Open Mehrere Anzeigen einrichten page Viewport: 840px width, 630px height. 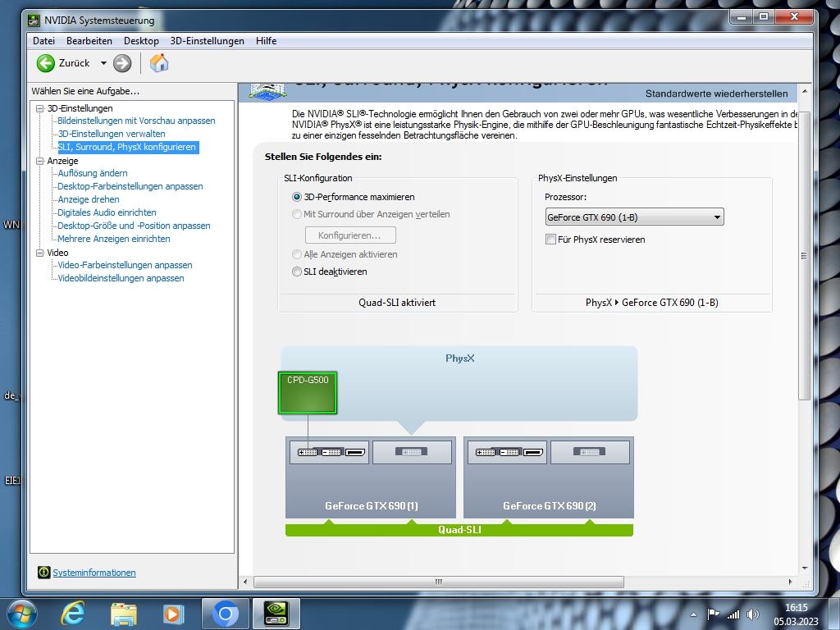(x=113, y=239)
